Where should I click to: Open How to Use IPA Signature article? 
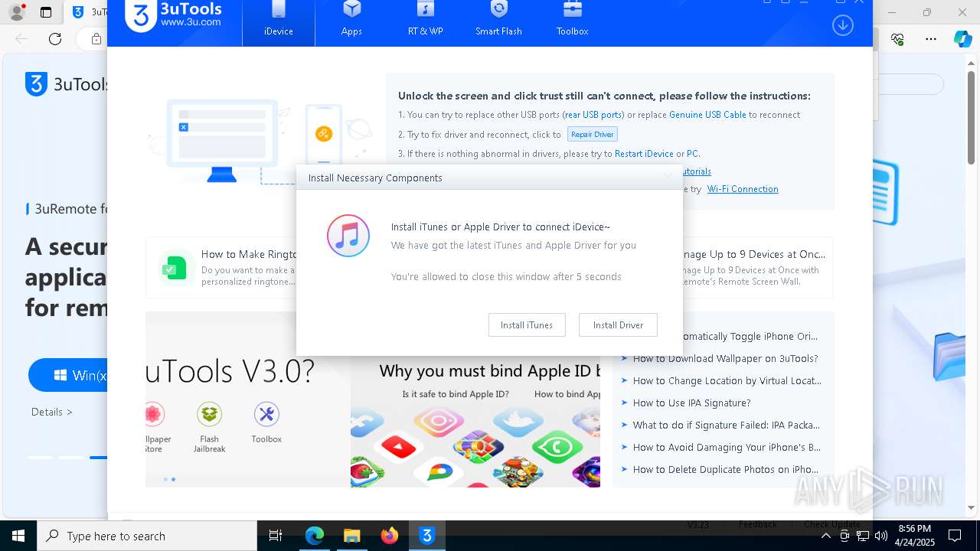(x=691, y=403)
